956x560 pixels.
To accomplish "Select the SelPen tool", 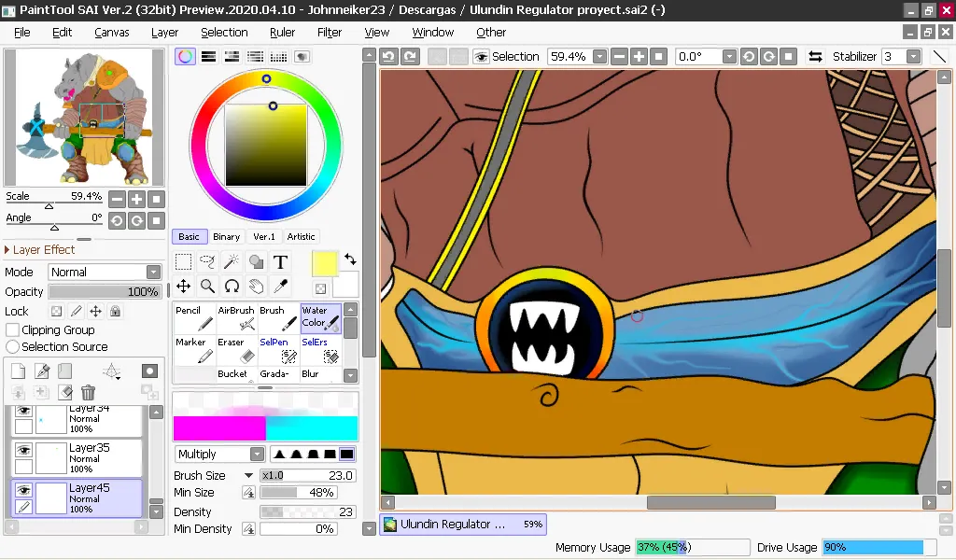I will (278, 350).
